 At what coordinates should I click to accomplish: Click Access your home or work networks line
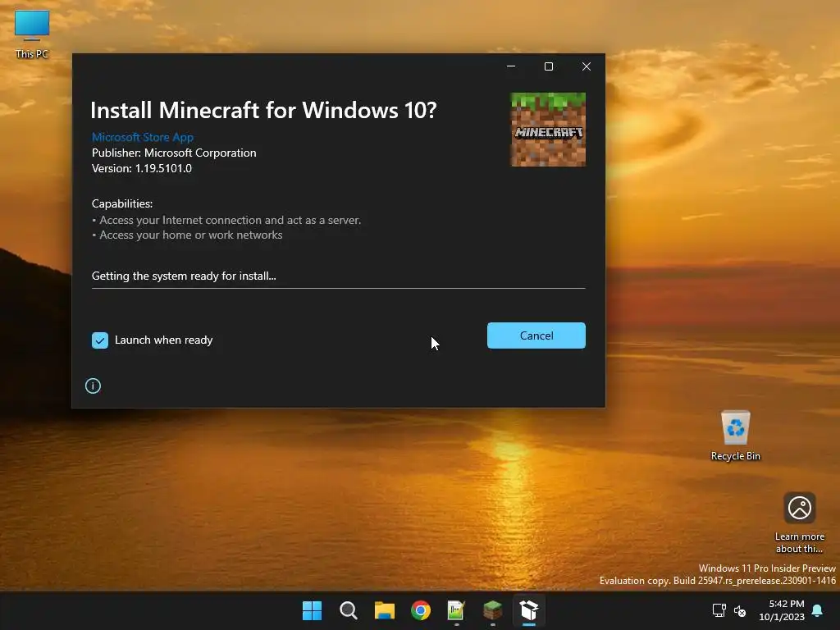pos(187,235)
